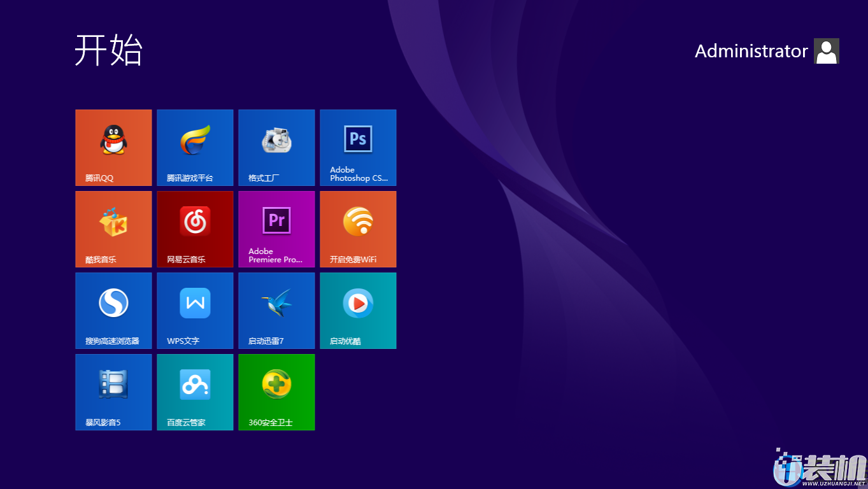Open the 格式工厂 tile
The image size is (868, 489).
[276, 148]
